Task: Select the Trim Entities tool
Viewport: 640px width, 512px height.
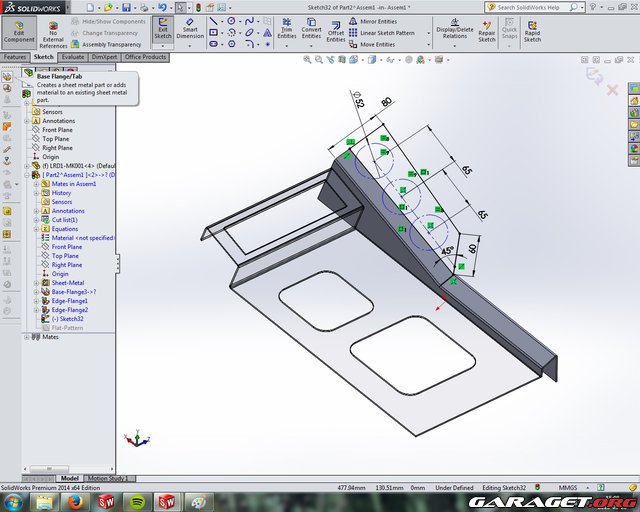Action: tap(286, 30)
